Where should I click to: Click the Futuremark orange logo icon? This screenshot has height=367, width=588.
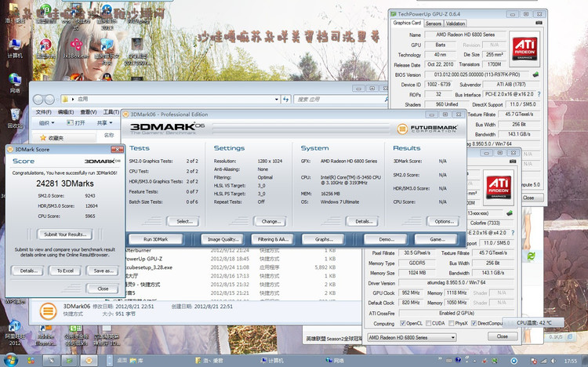pyautogui.click(x=402, y=129)
